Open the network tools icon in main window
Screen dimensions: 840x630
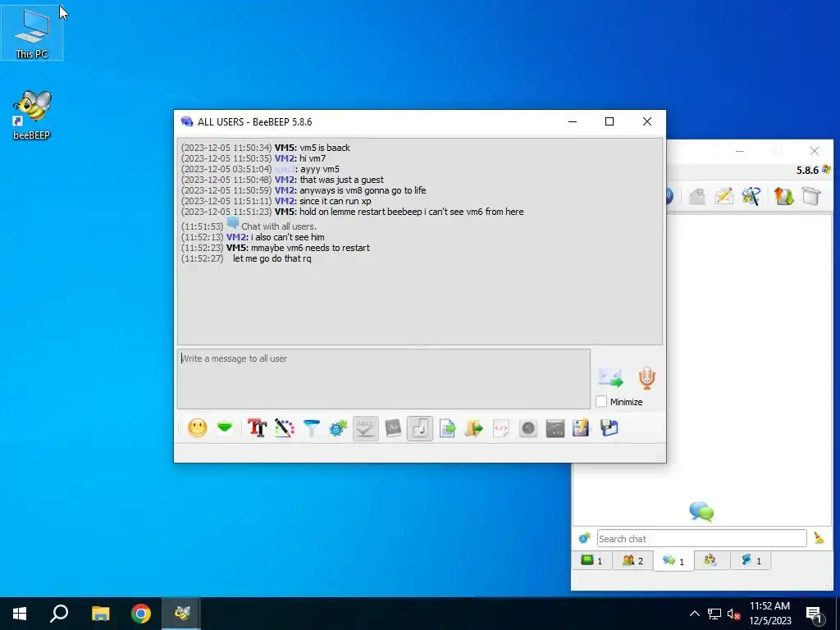(x=751, y=196)
